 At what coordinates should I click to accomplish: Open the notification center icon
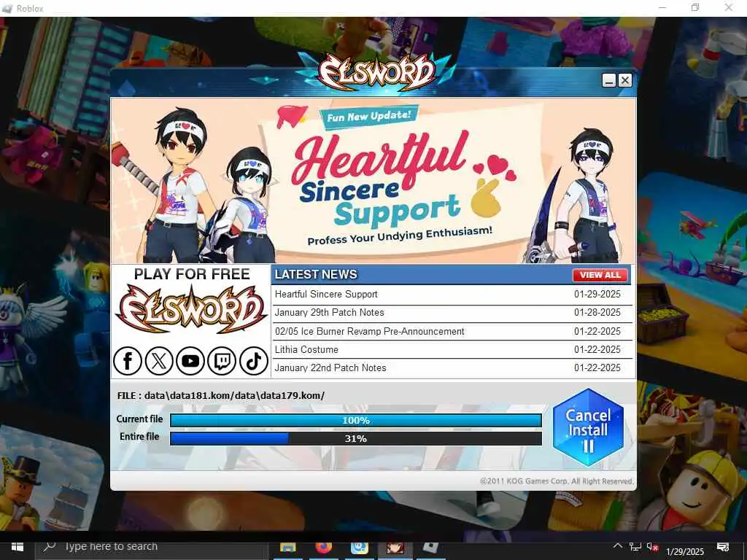pos(723,547)
